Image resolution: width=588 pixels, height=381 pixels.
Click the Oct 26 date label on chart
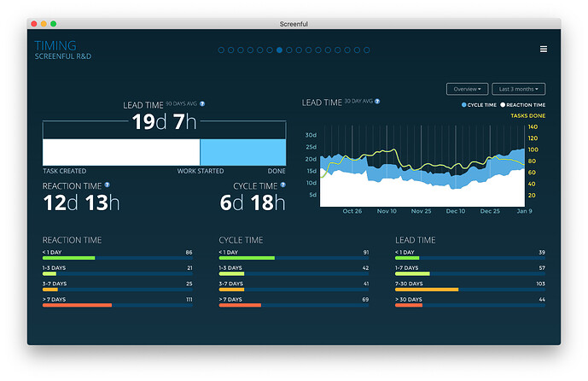coord(352,211)
